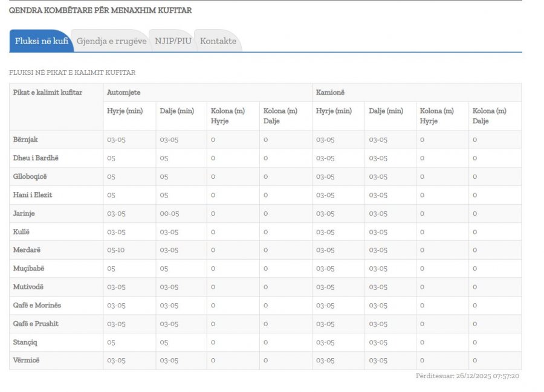Image resolution: width=544 pixels, height=392 pixels.
Task: Select the Qafë e Prushit row label
Action: (x=36, y=324)
